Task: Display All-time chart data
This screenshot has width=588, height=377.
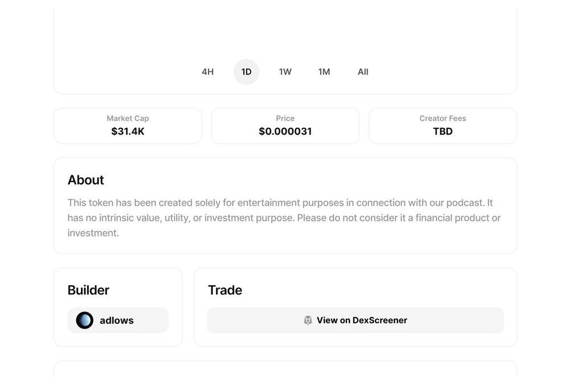Action: [363, 72]
